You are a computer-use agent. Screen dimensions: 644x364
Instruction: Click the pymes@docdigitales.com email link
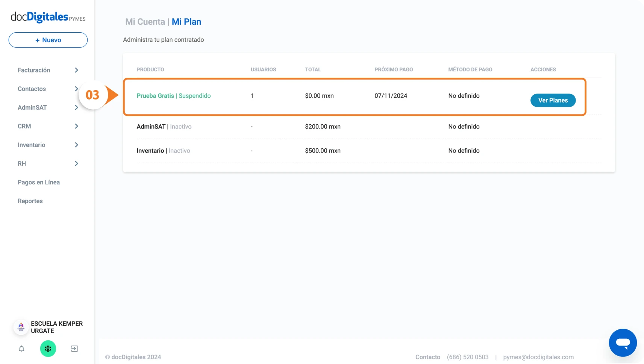pos(538,357)
